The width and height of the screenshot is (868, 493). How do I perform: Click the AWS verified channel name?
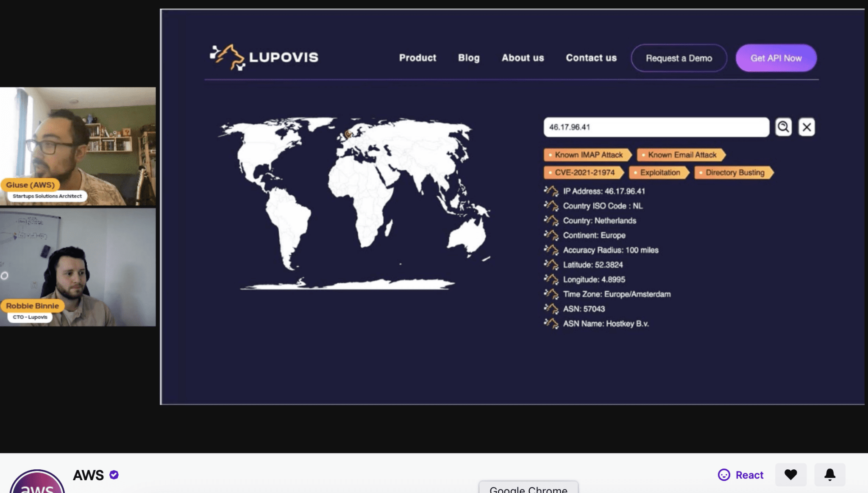coord(88,475)
